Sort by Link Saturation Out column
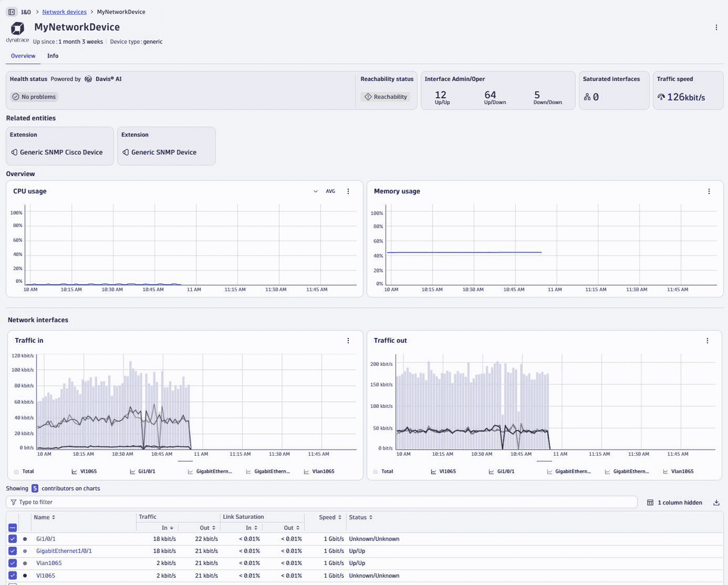The image size is (728, 585). [292, 528]
